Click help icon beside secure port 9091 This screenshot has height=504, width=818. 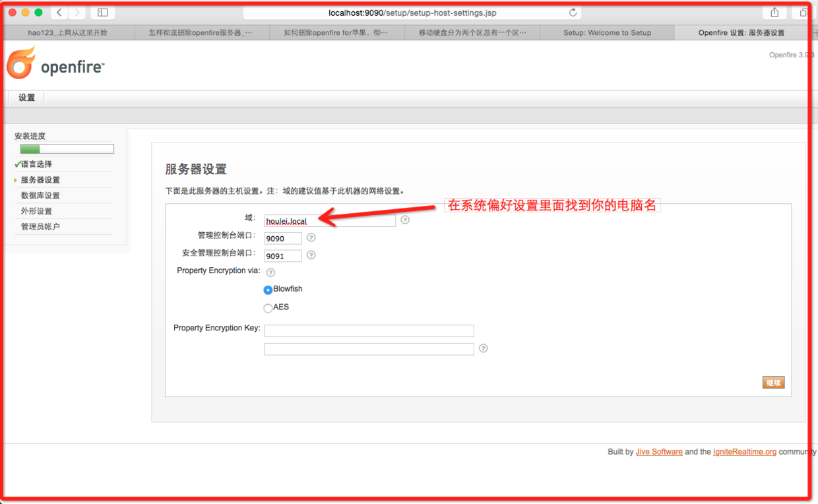[311, 255]
